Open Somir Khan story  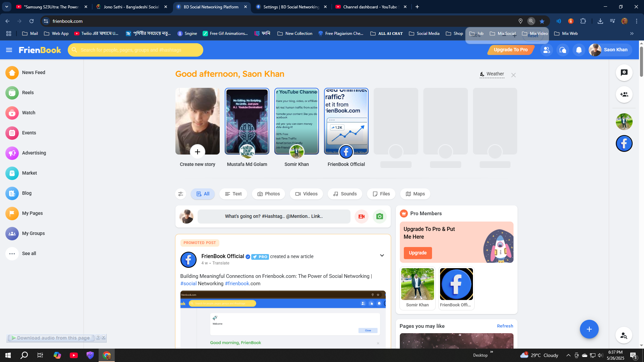coord(297,121)
